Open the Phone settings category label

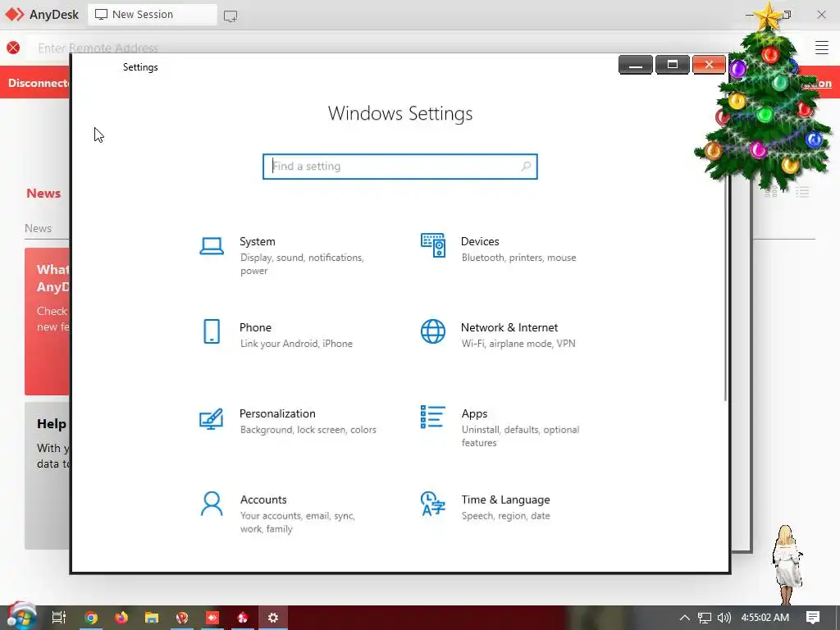tap(256, 327)
